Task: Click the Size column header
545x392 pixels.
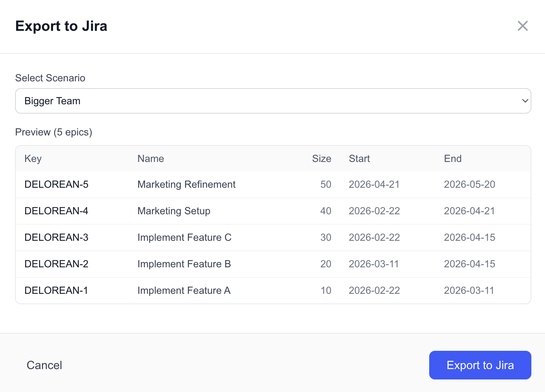Action: [x=322, y=158]
